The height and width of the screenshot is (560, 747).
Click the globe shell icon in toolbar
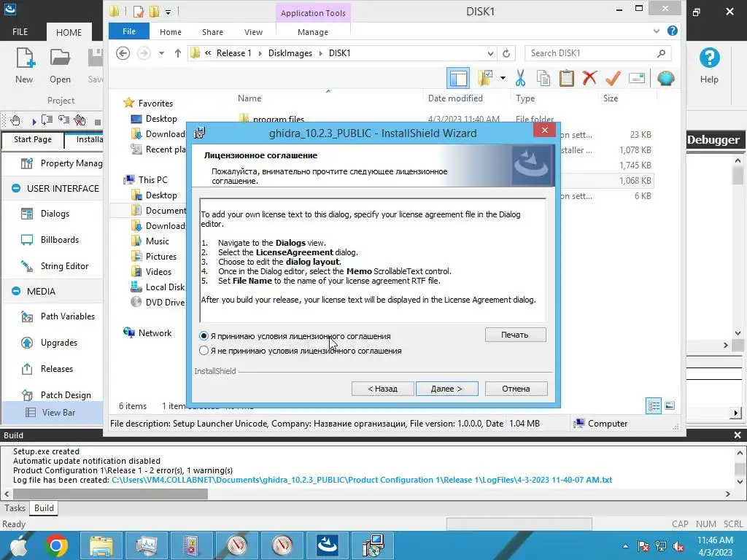[x=665, y=78]
